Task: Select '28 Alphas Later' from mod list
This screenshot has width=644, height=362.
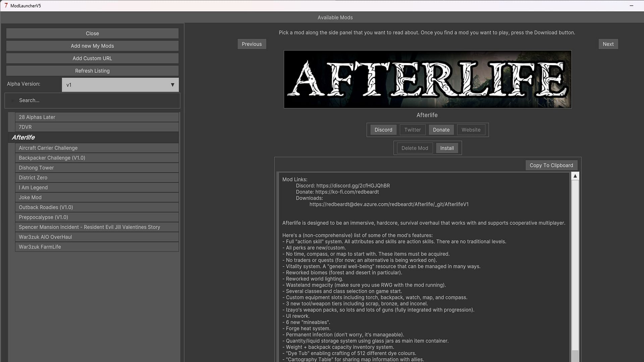Action: 93,117
